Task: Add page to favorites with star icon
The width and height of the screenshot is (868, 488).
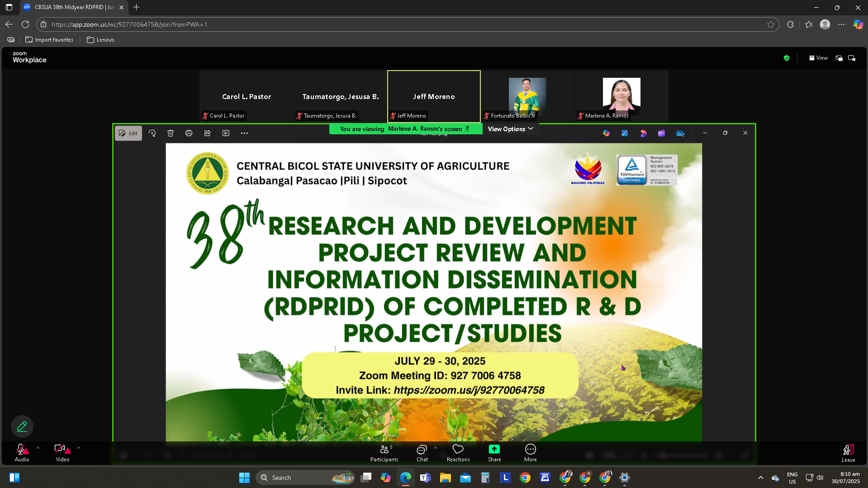Action: (770, 24)
